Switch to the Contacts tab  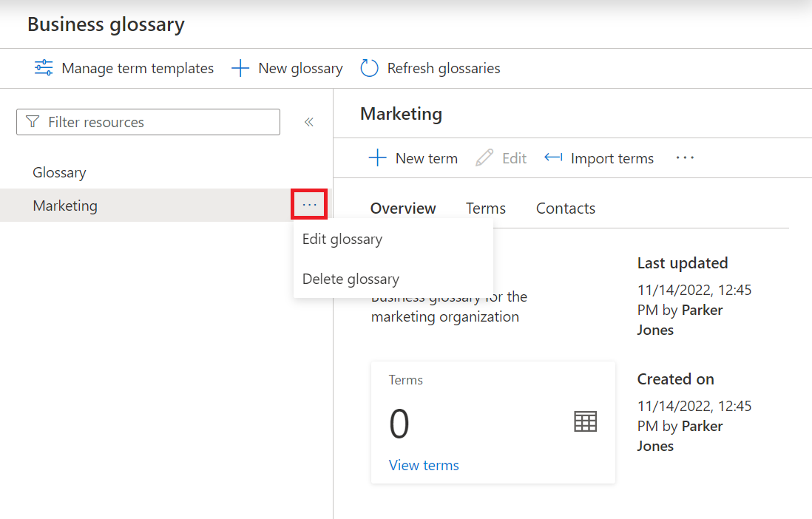[566, 208]
